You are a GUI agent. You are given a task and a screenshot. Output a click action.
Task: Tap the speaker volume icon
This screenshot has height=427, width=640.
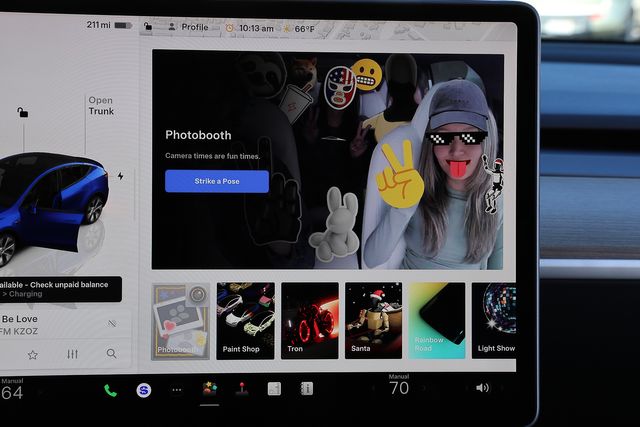[x=482, y=388]
